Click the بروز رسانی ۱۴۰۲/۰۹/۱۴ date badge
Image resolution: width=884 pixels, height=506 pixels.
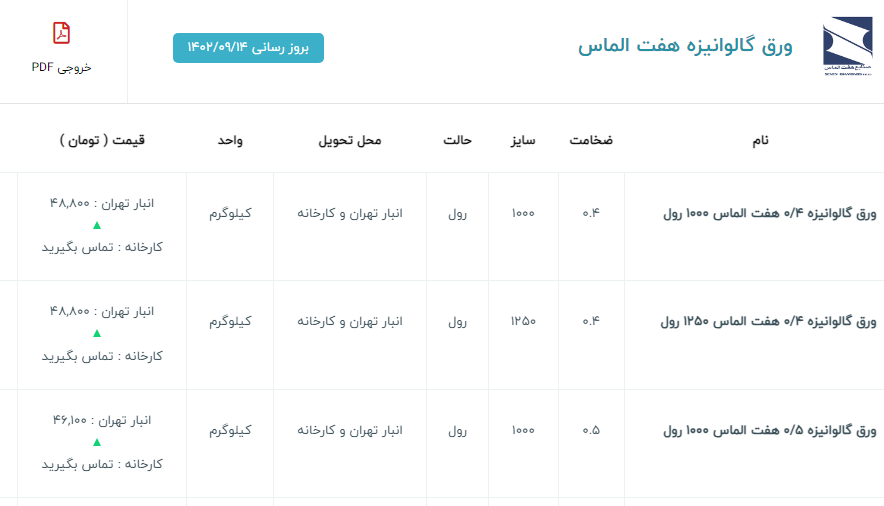[248, 48]
